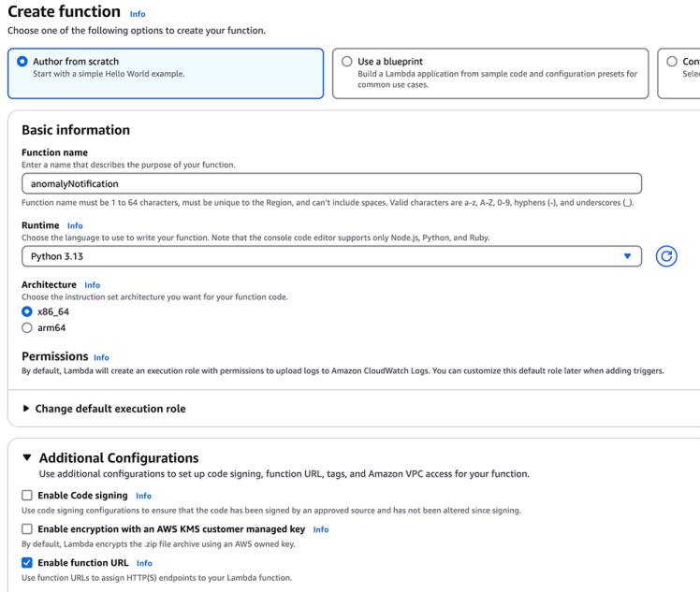Open Info link for KMS encryption option
Screen dimensions: 700x592
[x=321, y=529]
